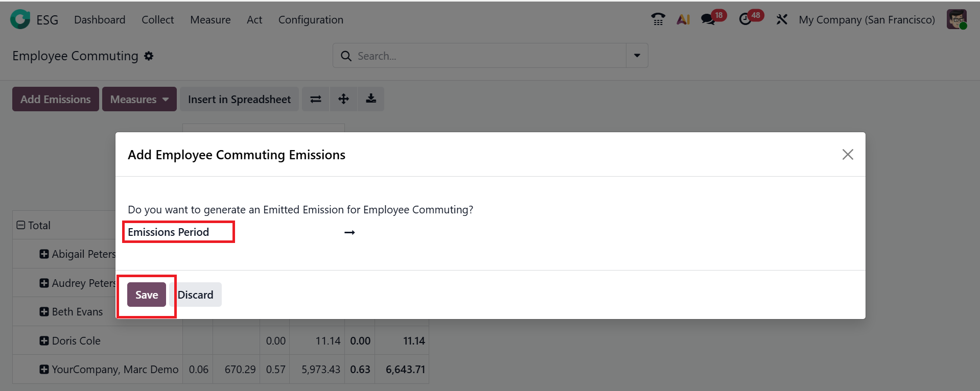
Task: Expand the Doris Cole row
Action: click(x=44, y=340)
